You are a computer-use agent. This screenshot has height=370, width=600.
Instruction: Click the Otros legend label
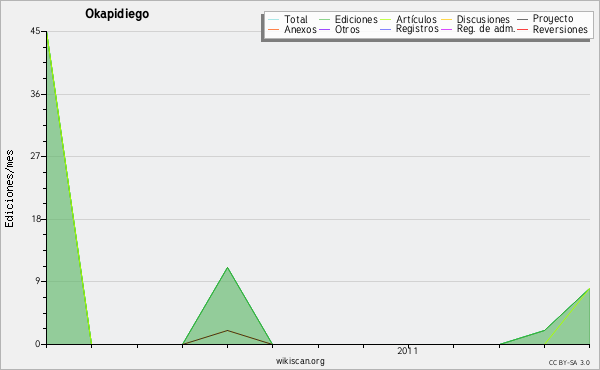tap(347, 30)
